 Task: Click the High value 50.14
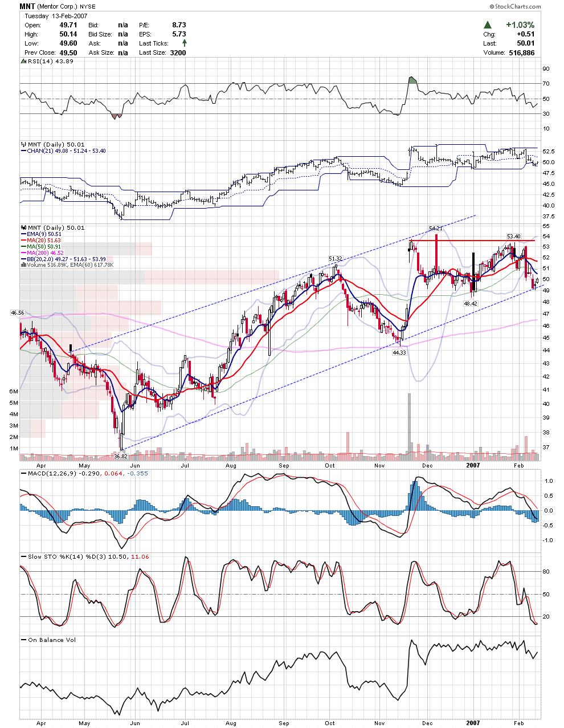point(67,34)
